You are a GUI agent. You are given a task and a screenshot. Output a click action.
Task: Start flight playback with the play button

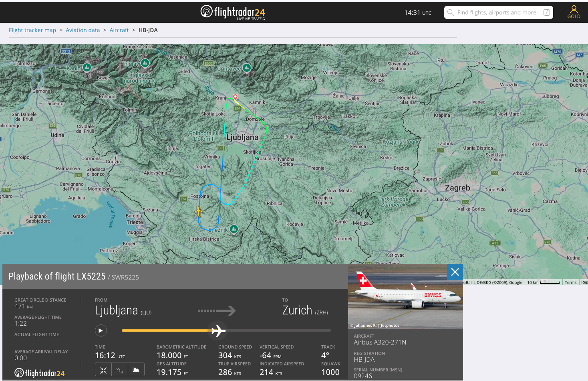[x=101, y=330]
